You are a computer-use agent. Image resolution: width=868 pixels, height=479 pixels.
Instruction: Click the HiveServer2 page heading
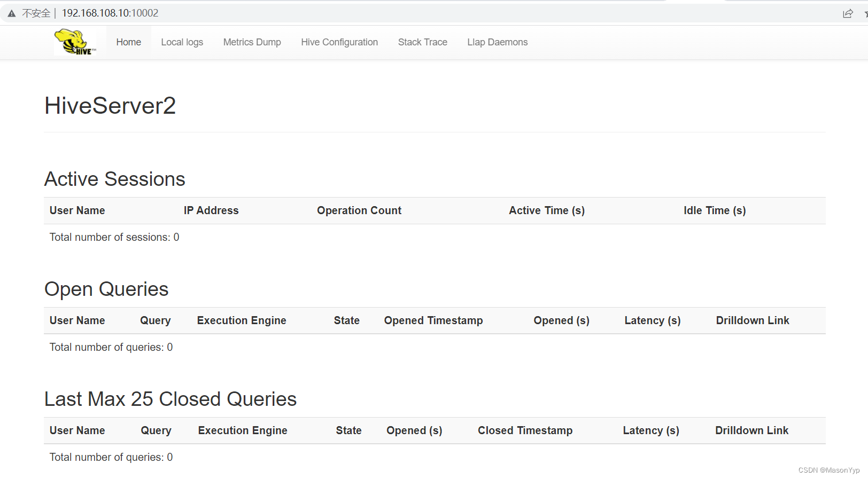pyautogui.click(x=110, y=106)
